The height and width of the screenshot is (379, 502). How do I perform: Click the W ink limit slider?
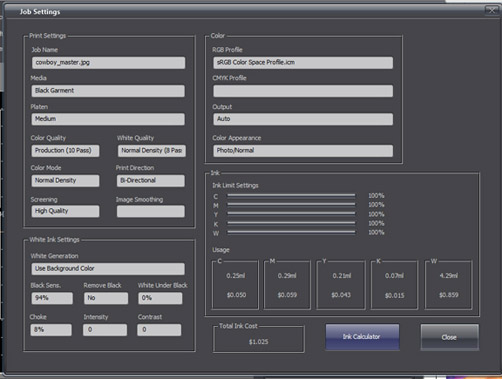click(x=291, y=232)
